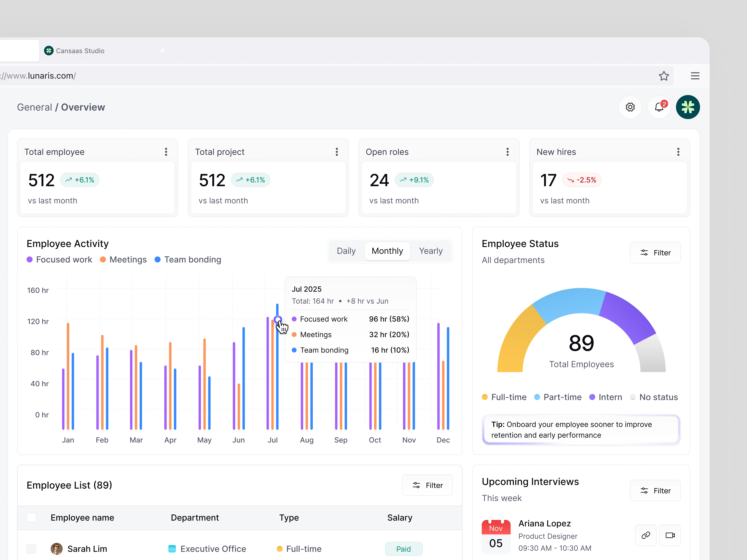Toggle select-all checkbox in employee table header
747x560 pixels.
[x=31, y=518]
